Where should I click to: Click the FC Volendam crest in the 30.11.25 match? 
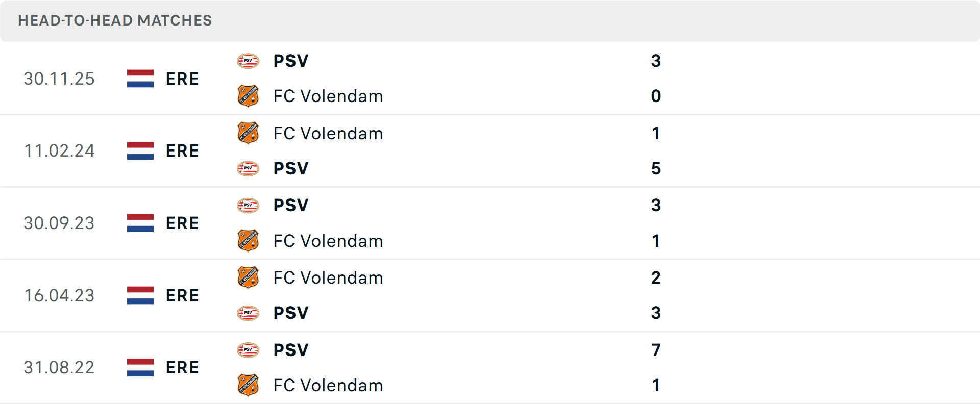point(248,96)
